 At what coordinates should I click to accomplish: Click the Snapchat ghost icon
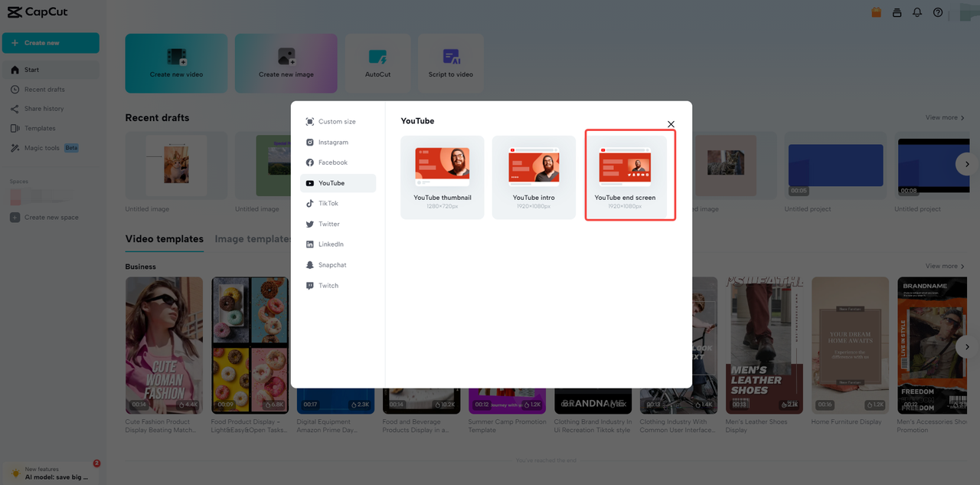tap(310, 265)
